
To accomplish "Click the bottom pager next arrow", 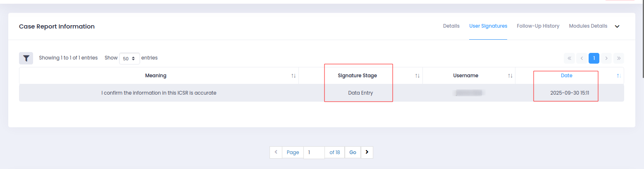I will [367, 152].
